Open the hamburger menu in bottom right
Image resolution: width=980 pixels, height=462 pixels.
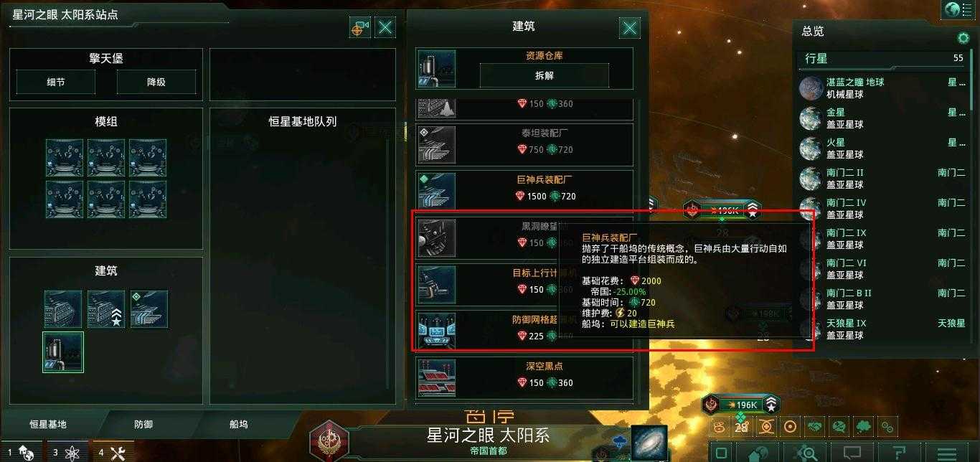[x=948, y=453]
